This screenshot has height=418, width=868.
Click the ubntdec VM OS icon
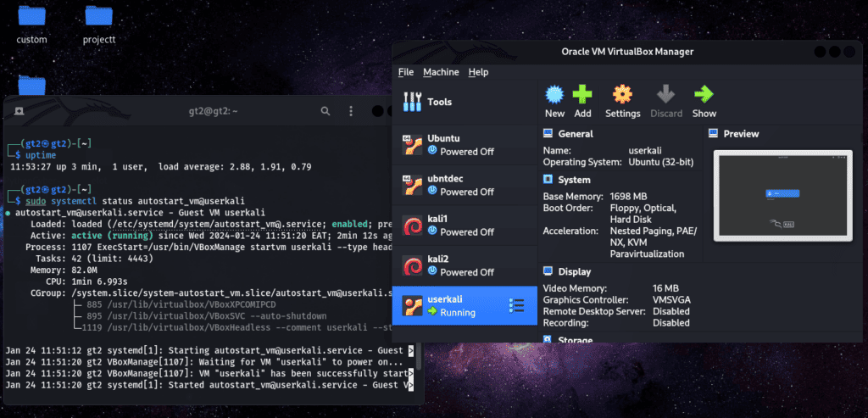pos(412,186)
